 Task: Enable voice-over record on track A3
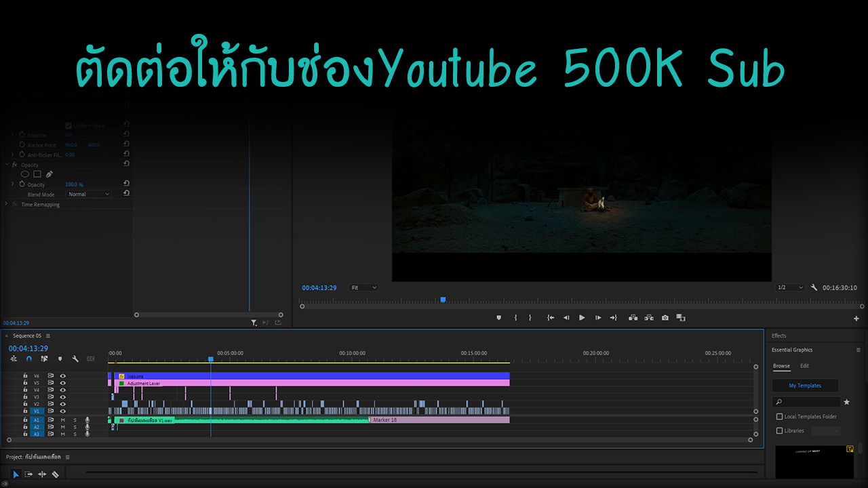pyautogui.click(x=87, y=434)
